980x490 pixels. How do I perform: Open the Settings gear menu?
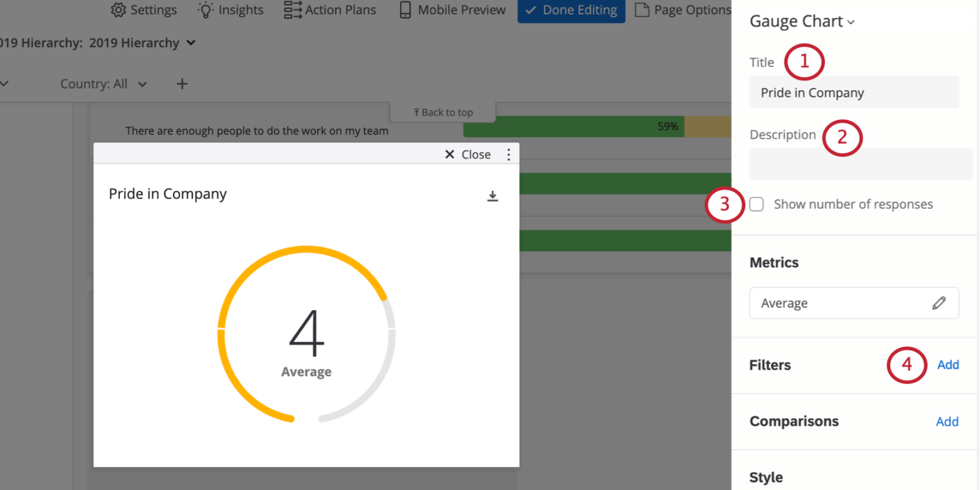click(143, 10)
